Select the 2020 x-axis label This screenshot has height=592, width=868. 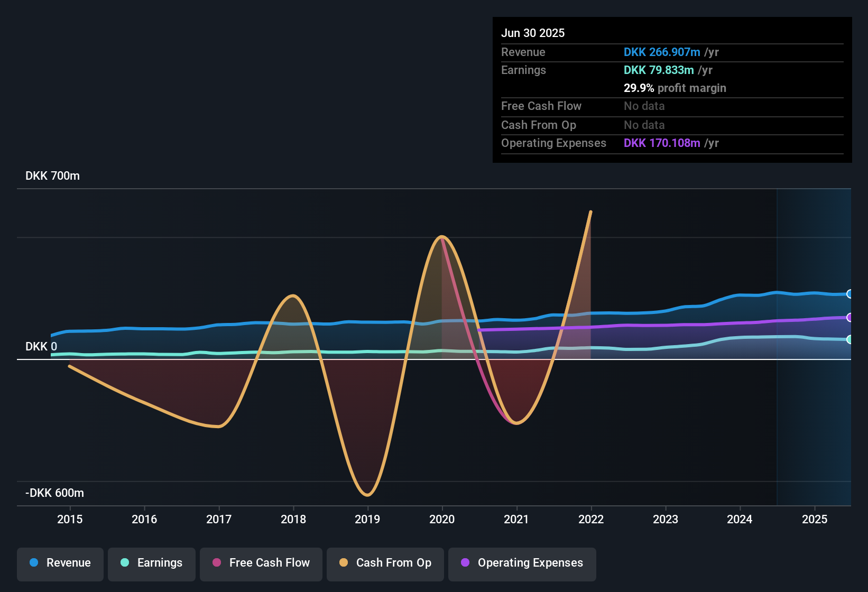pos(442,520)
